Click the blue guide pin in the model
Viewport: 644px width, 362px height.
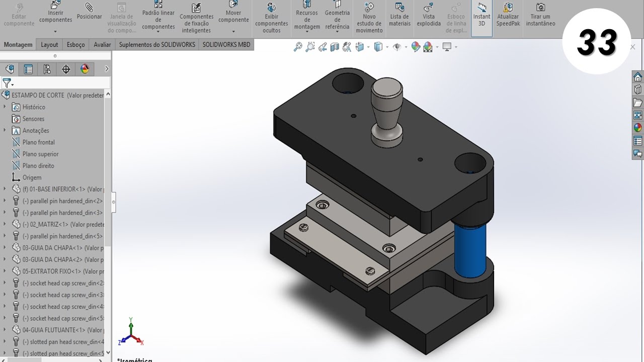coord(470,250)
